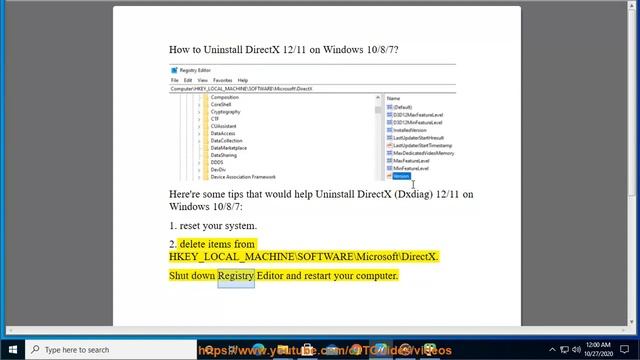Click the InstalledVersion value icon
The height and width of the screenshot is (360, 640).
point(389,130)
